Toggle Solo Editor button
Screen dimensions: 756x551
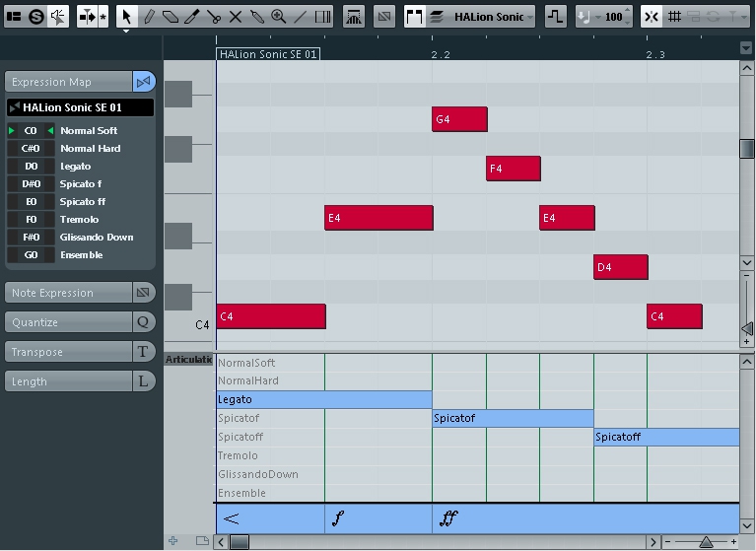click(x=36, y=17)
